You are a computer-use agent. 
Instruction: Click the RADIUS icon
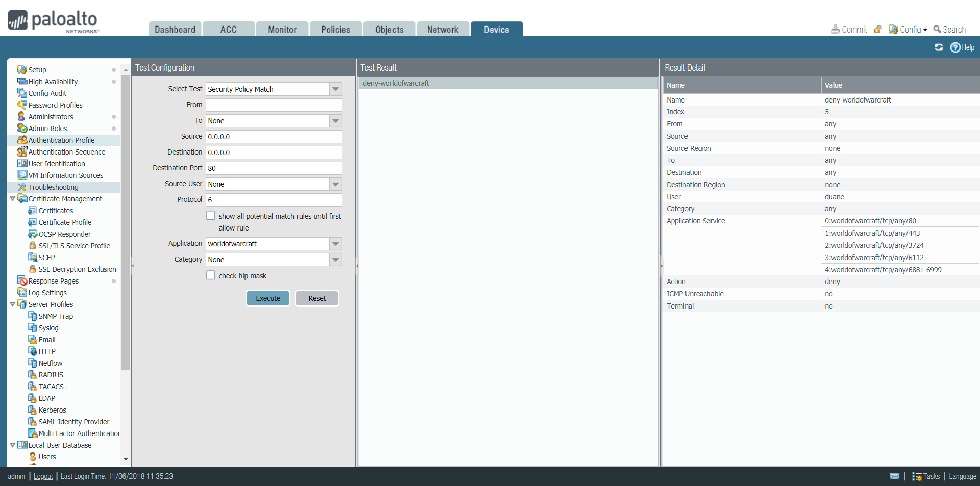[33, 375]
